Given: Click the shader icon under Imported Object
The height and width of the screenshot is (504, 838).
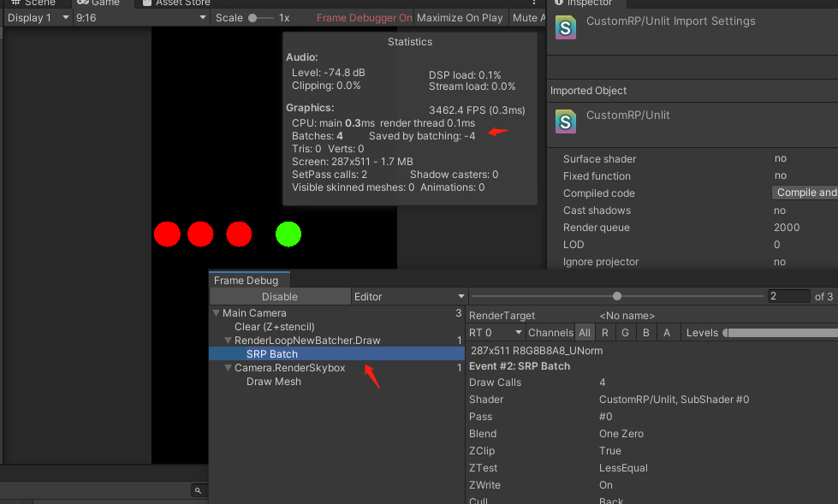Looking at the screenshot, I should click(566, 121).
